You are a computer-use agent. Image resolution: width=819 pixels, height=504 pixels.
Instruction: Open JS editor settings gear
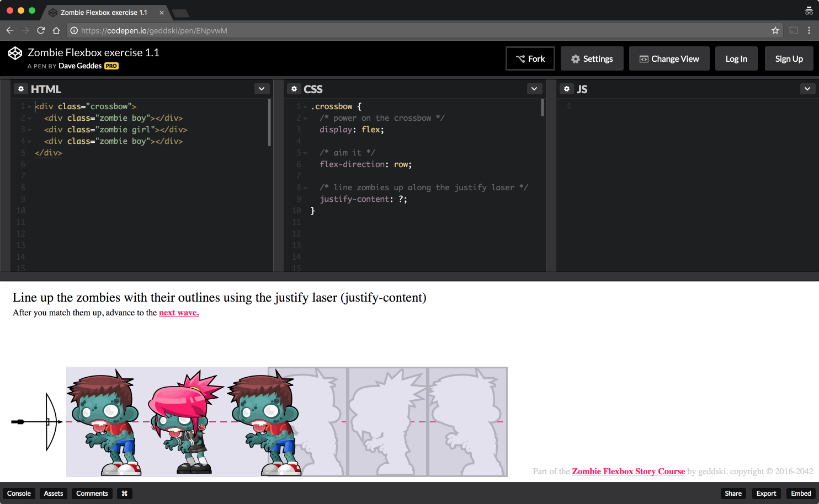pyautogui.click(x=567, y=89)
